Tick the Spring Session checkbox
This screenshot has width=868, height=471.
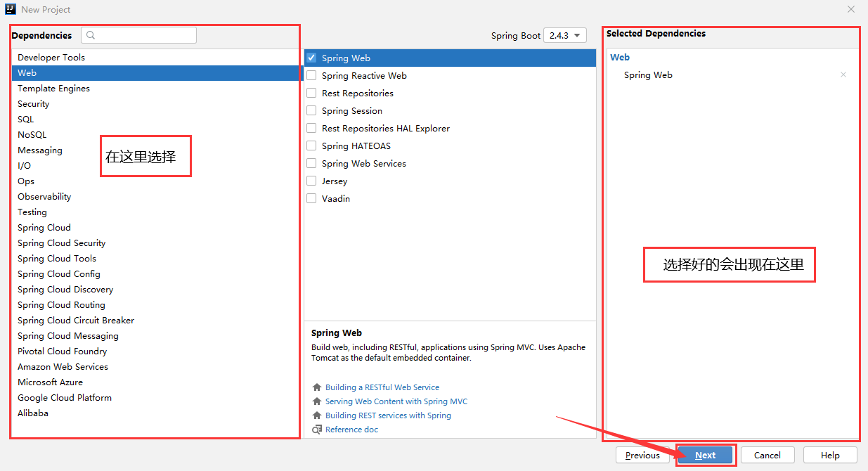[311, 110]
